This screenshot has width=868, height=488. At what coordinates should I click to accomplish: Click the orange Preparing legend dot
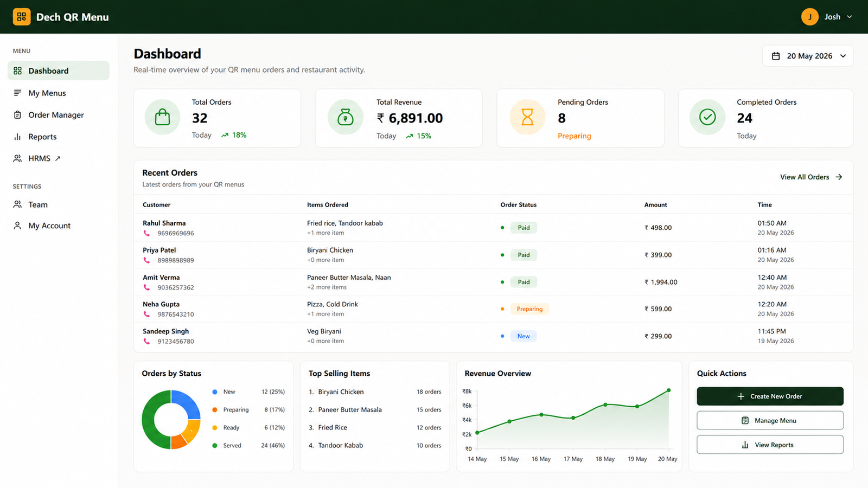tap(215, 409)
